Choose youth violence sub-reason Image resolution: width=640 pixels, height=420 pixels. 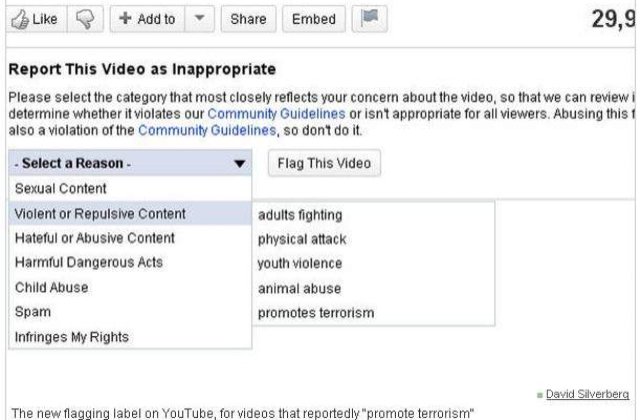[x=373, y=264]
